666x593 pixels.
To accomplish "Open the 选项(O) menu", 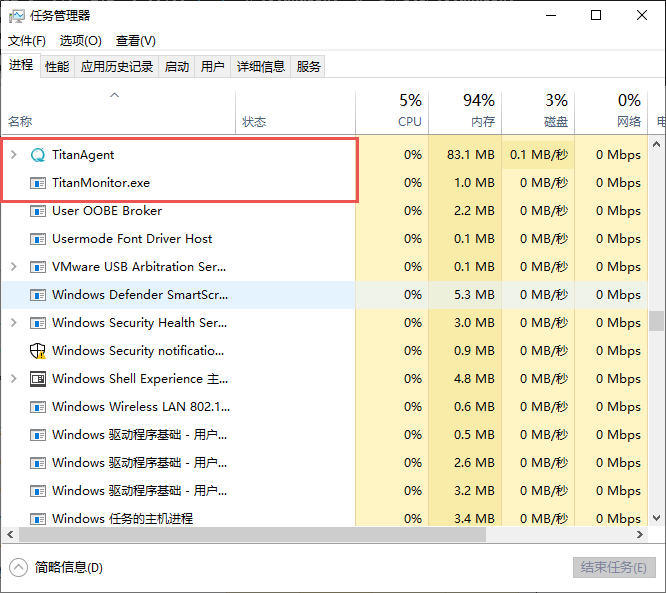I will tap(81, 41).
